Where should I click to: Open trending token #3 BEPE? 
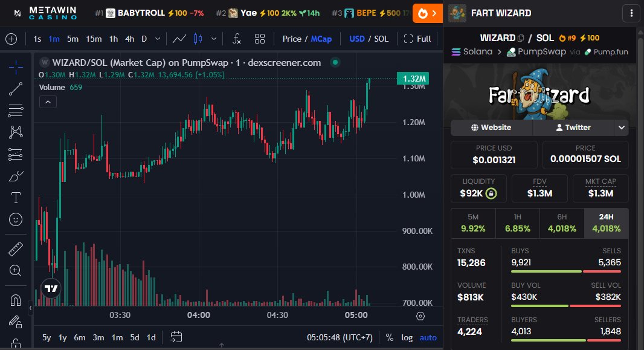pyautogui.click(x=370, y=13)
